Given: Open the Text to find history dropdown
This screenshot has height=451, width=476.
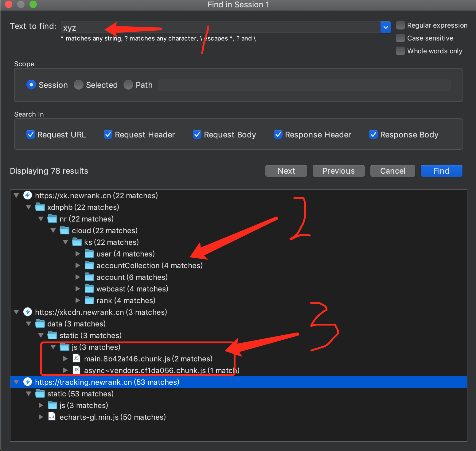Looking at the screenshot, I should coord(385,27).
